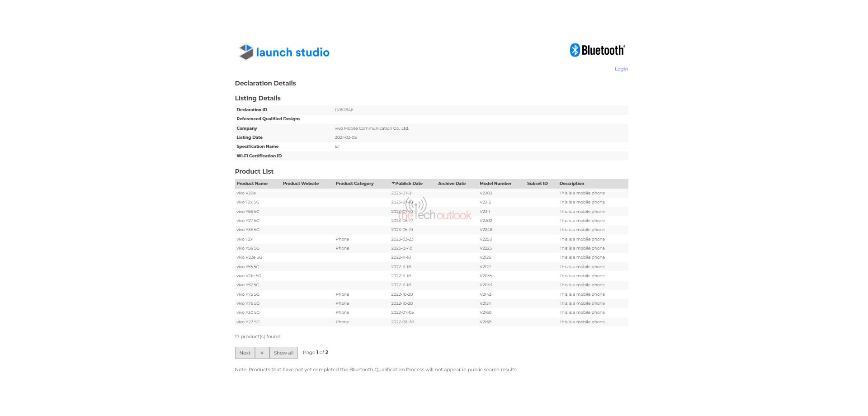Click the Show all button
Screen dimensions: 868x416
(283, 353)
